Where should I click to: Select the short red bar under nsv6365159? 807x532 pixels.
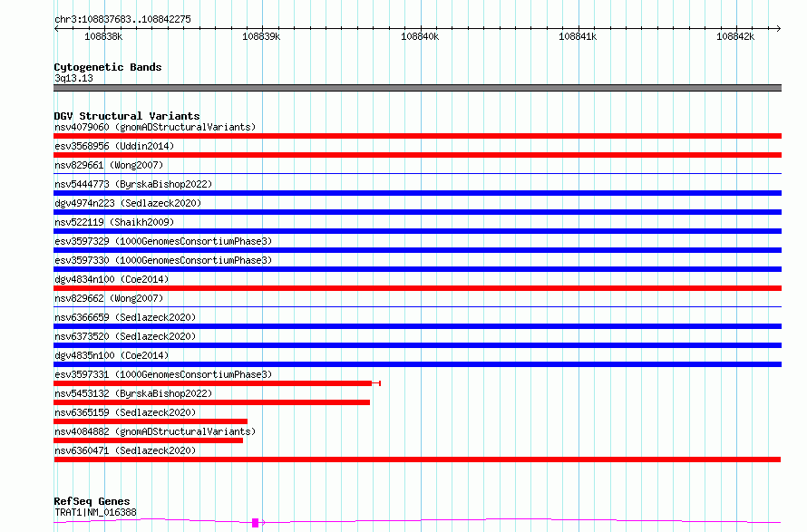(x=151, y=421)
